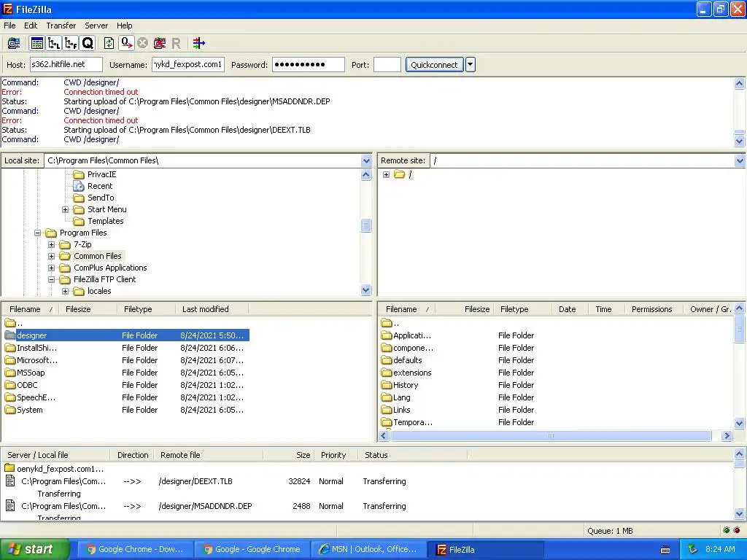Select the Recent folder in tree
747x560 pixels.
tap(99, 186)
